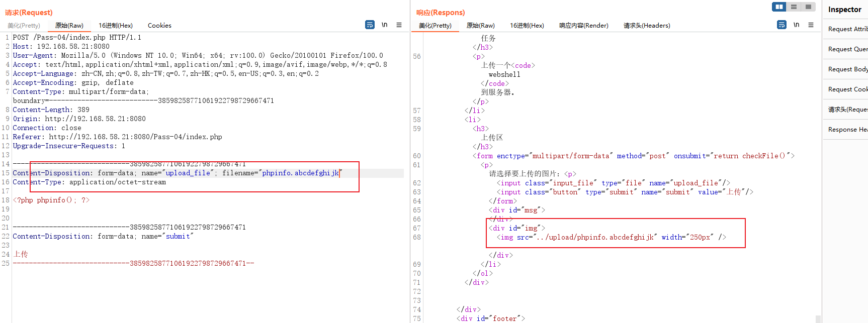Toggle \n non-printable characters in Request panel
The height and width of the screenshot is (323, 868).
click(384, 25)
